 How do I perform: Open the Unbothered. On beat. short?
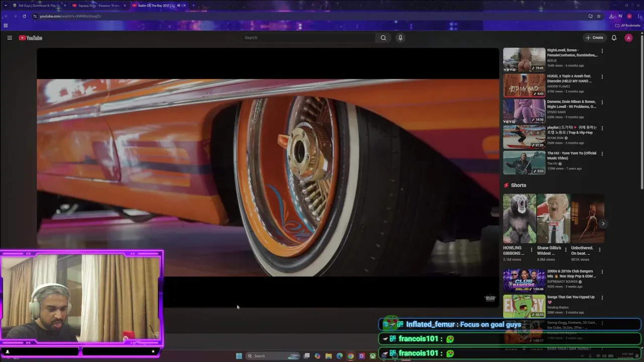587,219
